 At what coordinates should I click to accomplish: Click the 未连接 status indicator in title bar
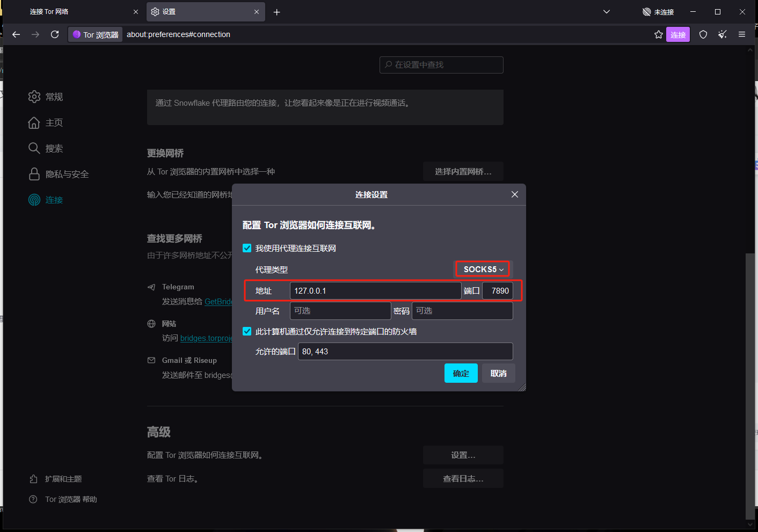658,12
